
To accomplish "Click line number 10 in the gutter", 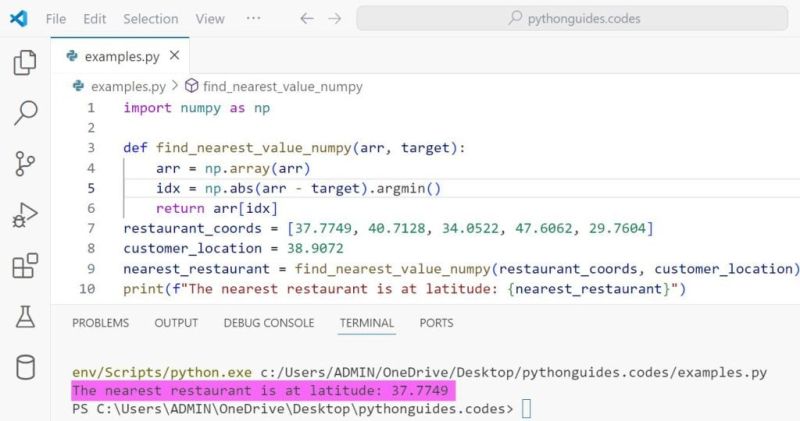I will pos(87,289).
